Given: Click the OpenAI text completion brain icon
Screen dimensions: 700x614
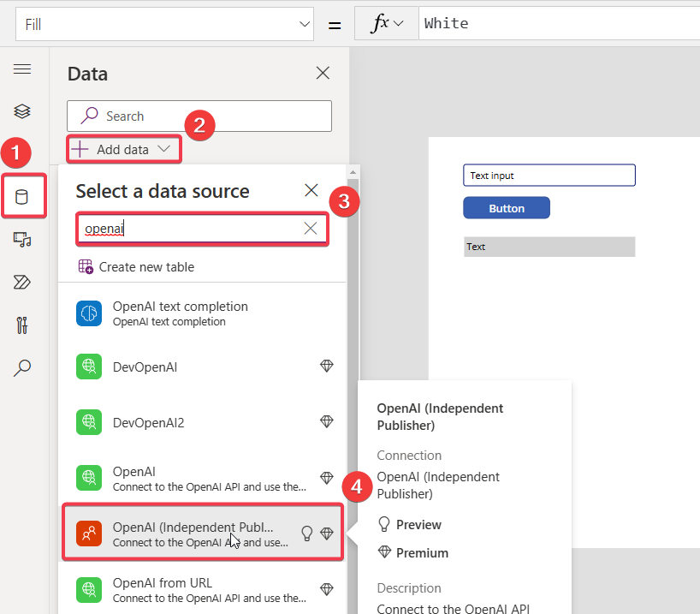Looking at the screenshot, I should click(x=89, y=313).
